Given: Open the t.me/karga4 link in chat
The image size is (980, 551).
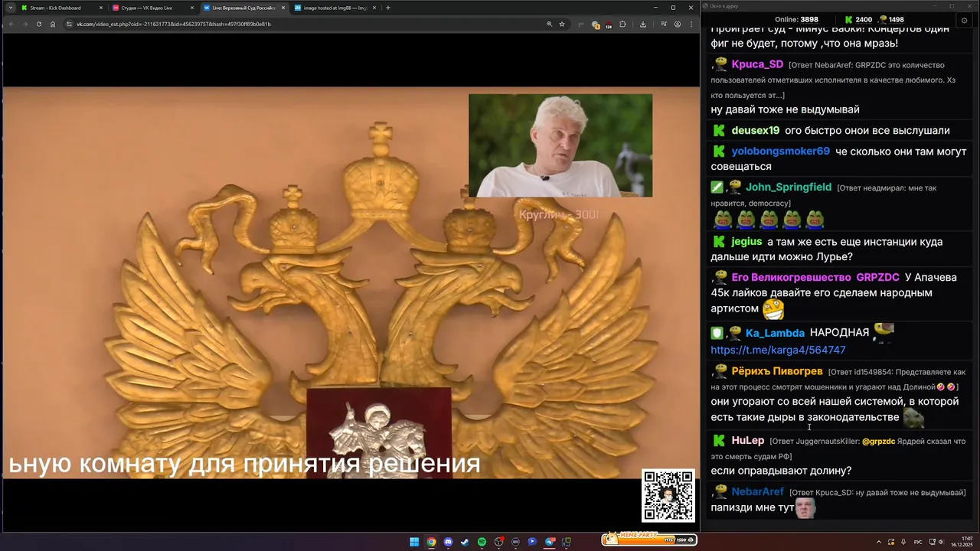Looking at the screenshot, I should point(778,350).
